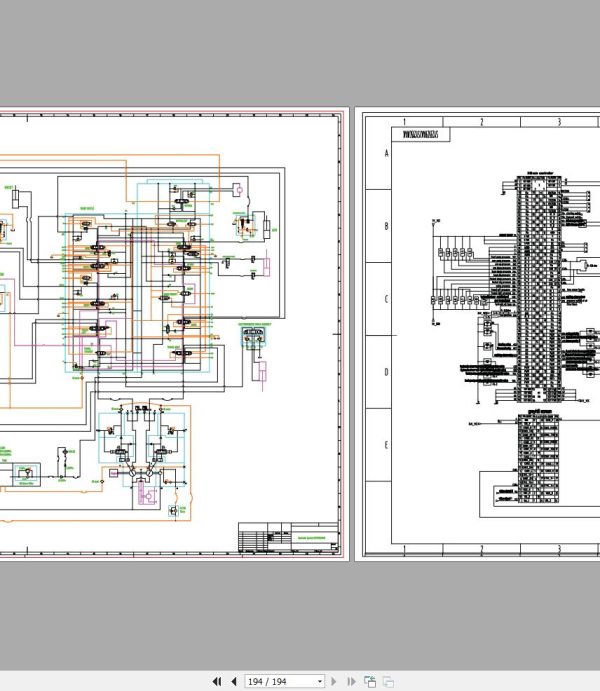This screenshot has height=691, width=600.
Task: Click row label E on the wiring page
Action: click(x=386, y=445)
